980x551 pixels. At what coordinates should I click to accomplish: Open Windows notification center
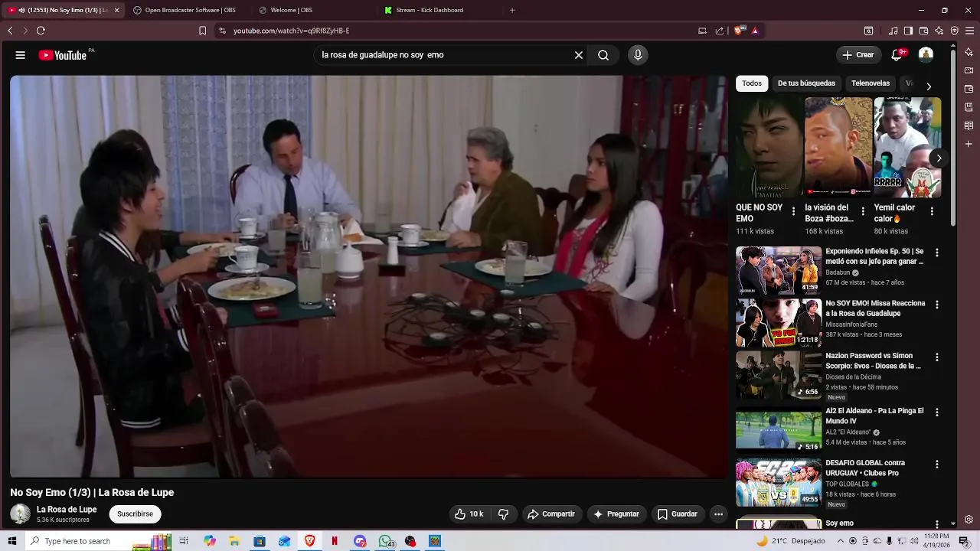point(964,541)
